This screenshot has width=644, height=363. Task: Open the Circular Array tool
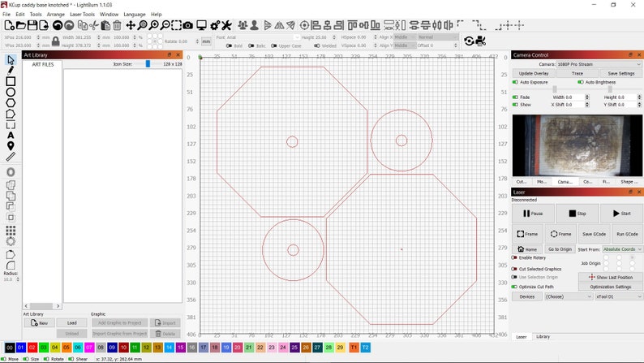pyautogui.click(x=11, y=241)
